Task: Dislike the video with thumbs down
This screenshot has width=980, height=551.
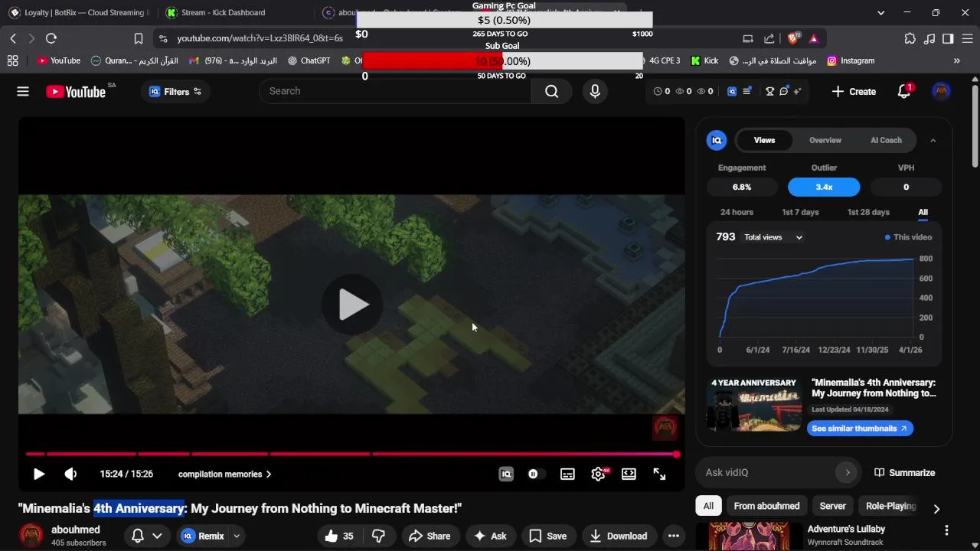Action: point(378,536)
